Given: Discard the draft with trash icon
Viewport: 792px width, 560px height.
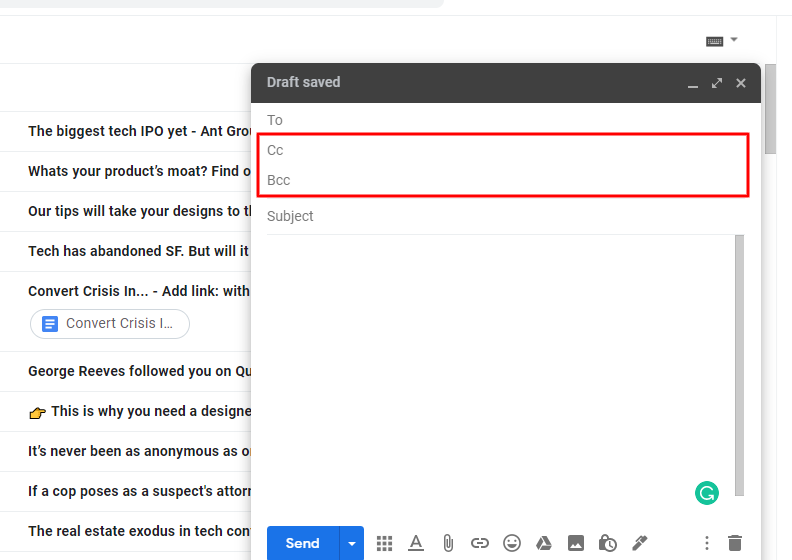Looking at the screenshot, I should click(x=735, y=543).
